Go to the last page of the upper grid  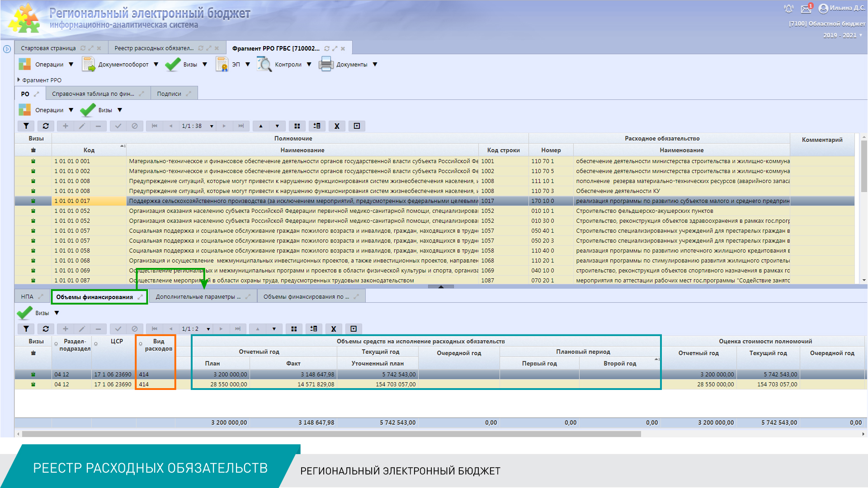click(241, 126)
